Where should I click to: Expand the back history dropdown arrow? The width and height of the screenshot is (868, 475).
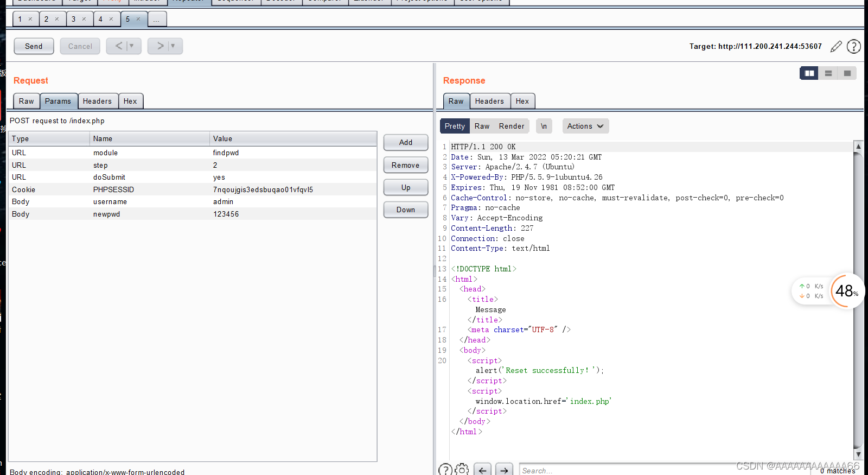point(132,46)
